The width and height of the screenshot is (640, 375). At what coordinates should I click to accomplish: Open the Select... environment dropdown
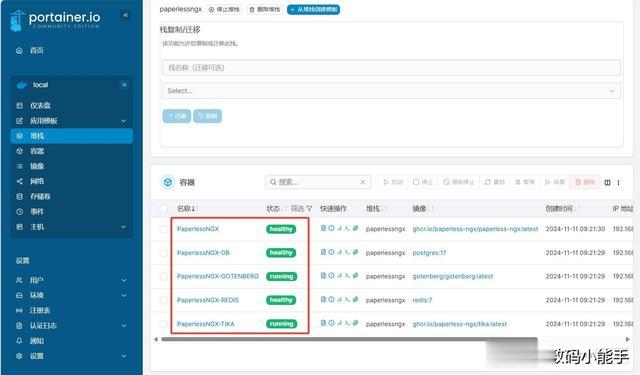(x=391, y=91)
